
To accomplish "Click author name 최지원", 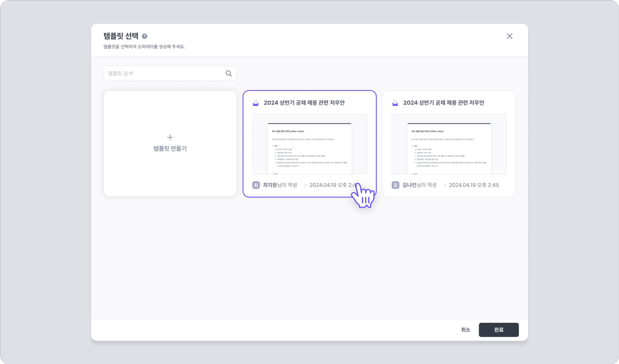I will (x=270, y=185).
